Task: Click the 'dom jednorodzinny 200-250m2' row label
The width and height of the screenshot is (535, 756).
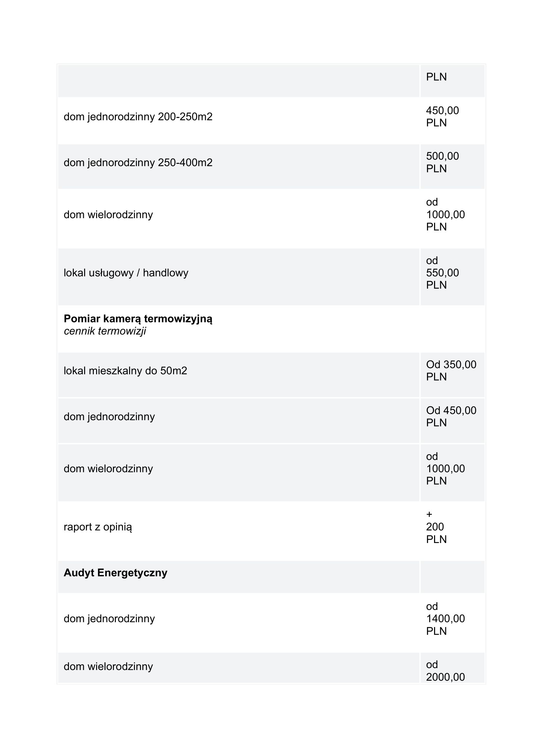Action: 138,117
